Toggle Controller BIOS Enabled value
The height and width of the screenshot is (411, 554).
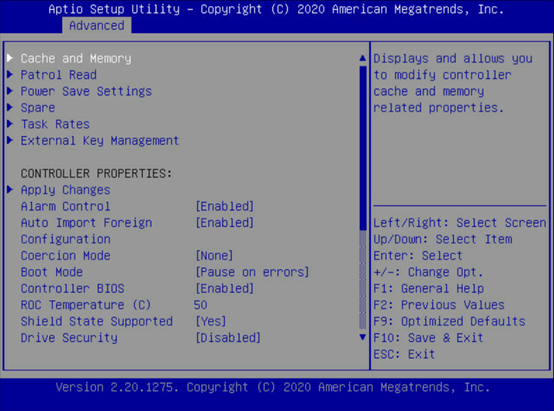(x=225, y=288)
